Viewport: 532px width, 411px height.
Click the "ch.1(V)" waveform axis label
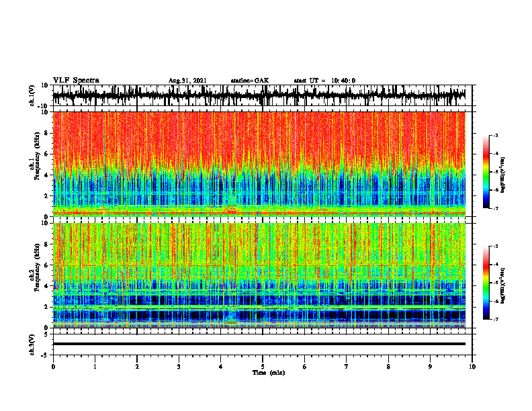[x=32, y=95]
